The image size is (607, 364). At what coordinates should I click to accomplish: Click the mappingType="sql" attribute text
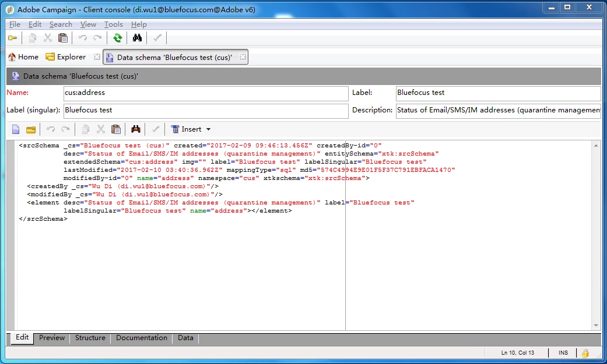261,170
